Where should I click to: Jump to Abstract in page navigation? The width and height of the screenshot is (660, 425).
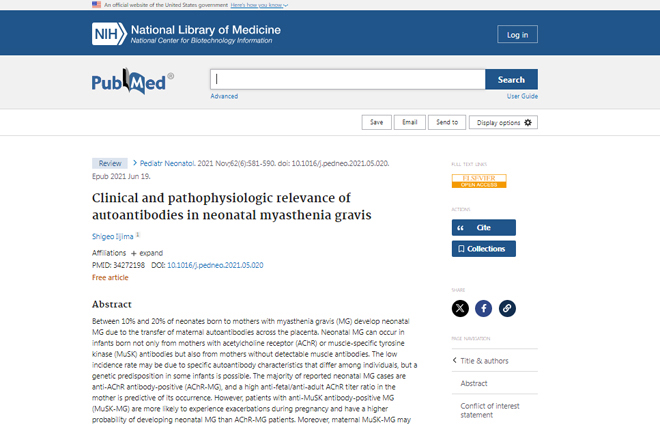474,383
